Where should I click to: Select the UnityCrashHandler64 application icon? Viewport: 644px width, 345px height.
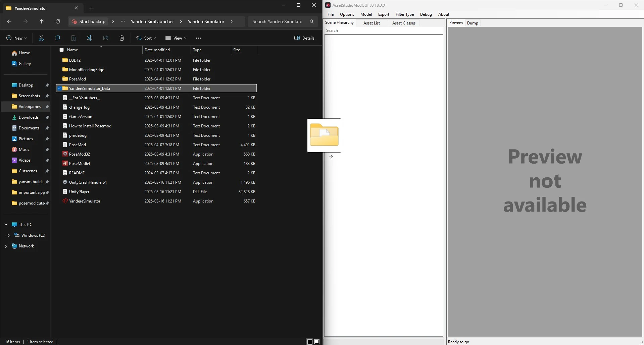(65, 182)
